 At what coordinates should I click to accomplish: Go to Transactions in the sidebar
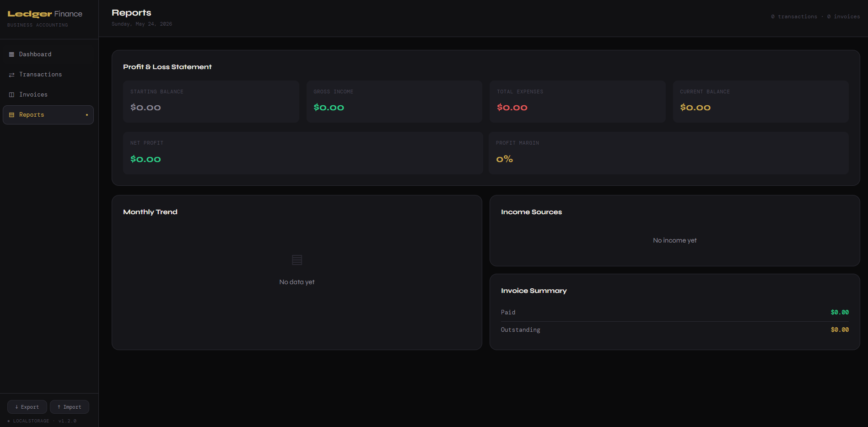48,75
